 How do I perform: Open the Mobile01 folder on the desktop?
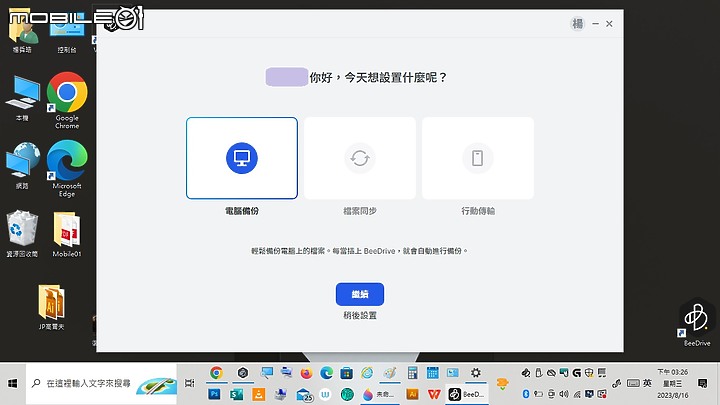coord(67,234)
